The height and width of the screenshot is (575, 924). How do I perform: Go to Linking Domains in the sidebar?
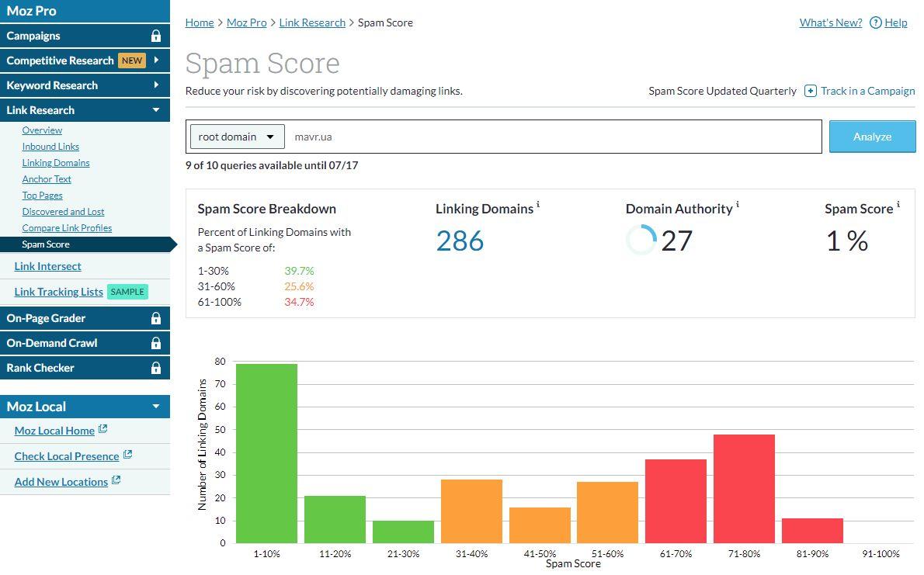click(56, 163)
